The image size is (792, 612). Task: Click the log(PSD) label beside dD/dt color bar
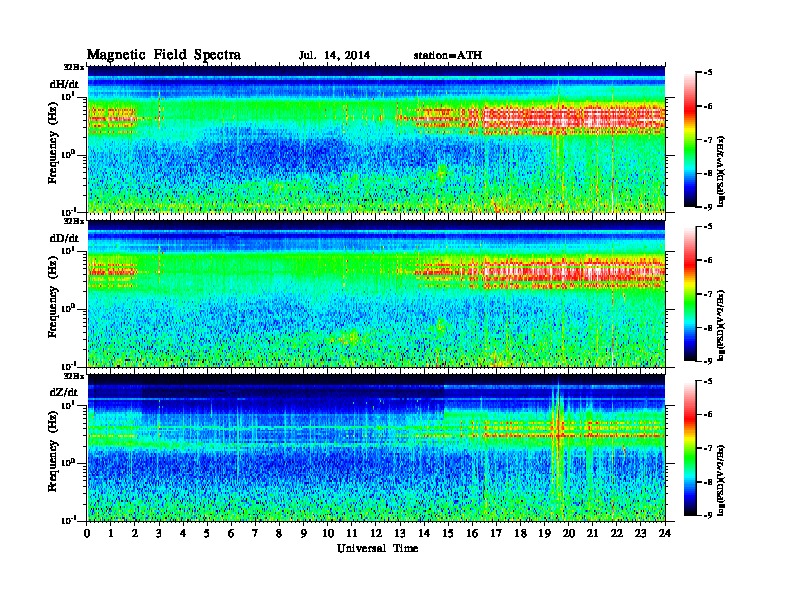(721, 325)
